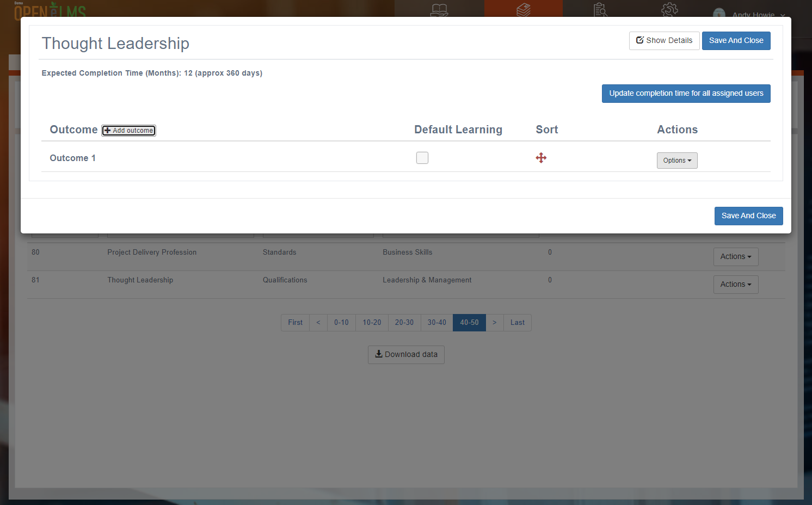Click the sort move handle for Outcome 1
812x505 pixels.
click(x=541, y=158)
